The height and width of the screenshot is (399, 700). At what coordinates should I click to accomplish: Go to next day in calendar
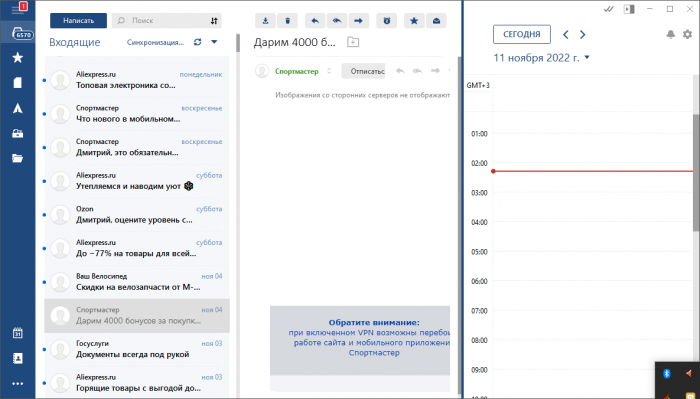(x=583, y=34)
